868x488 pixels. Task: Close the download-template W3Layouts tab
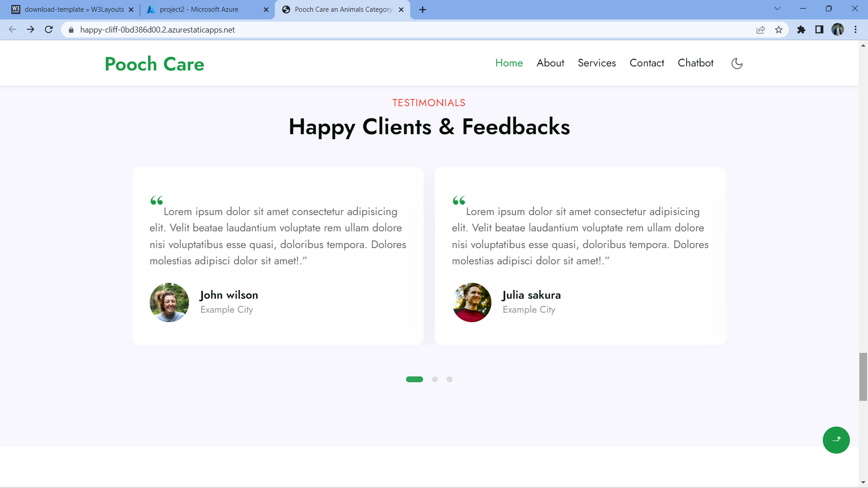coord(131,9)
